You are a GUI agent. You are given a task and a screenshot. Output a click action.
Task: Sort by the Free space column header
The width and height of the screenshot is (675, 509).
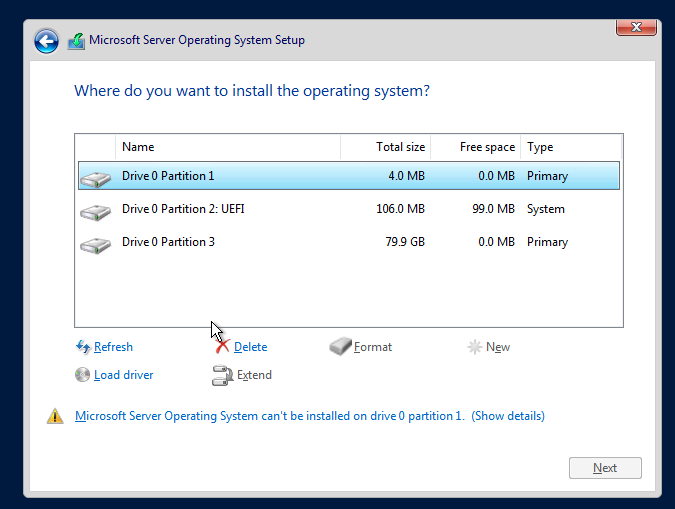[x=475, y=147]
